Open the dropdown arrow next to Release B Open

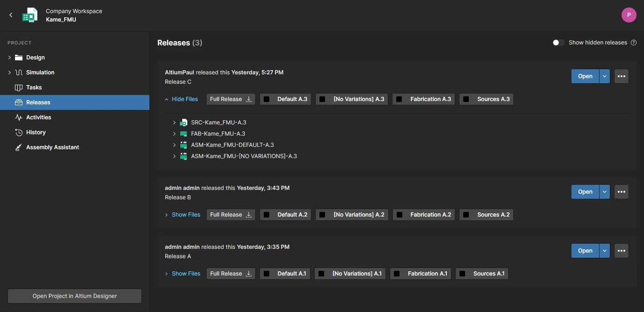[605, 192]
